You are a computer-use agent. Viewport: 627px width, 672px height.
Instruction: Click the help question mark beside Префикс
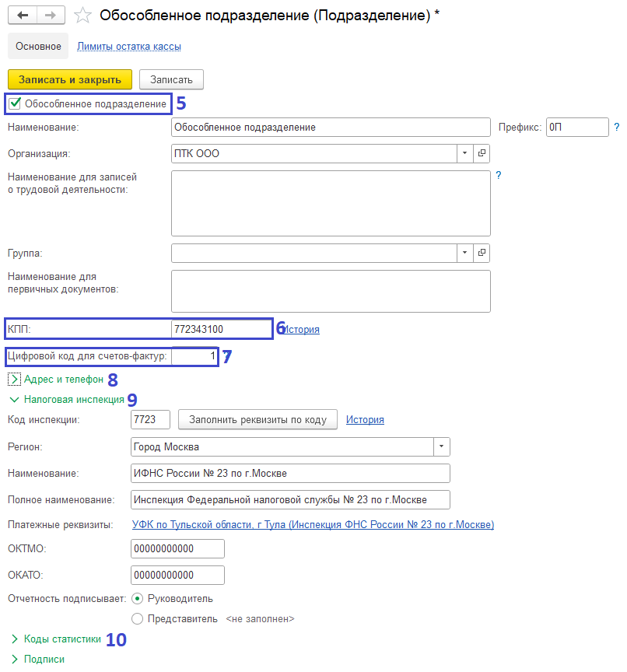(x=616, y=127)
